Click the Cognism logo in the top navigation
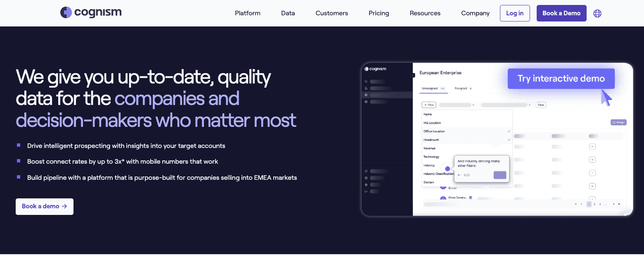 90,12
